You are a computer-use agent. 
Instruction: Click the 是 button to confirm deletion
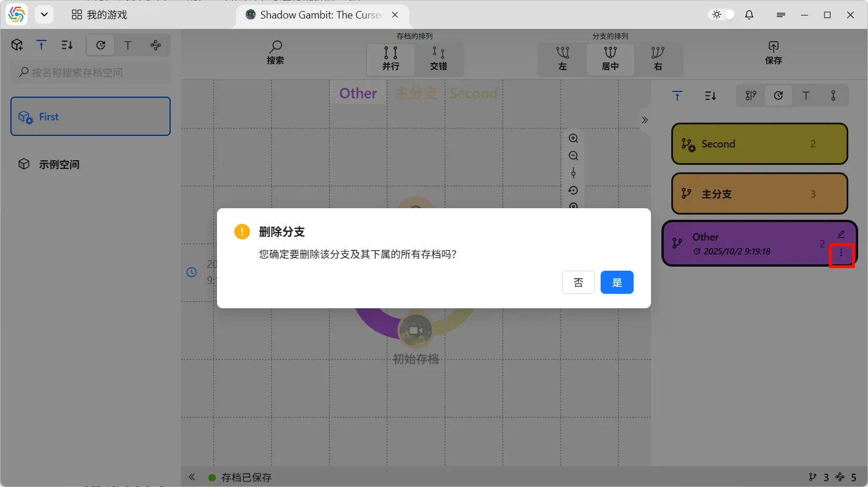tap(617, 282)
